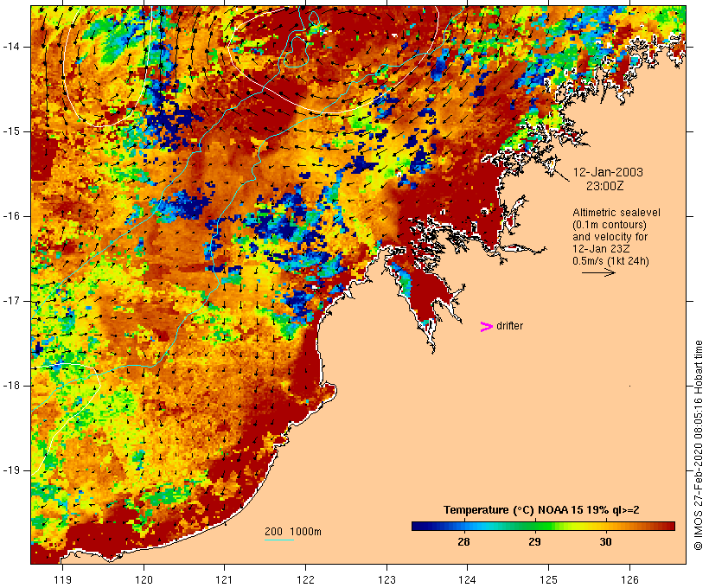Click the latitude axis label '-16'

pos(11,216)
